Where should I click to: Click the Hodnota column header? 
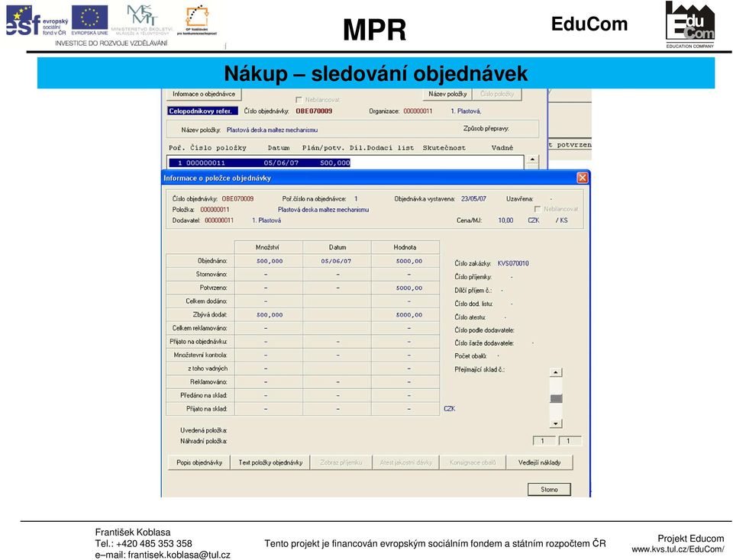(405, 247)
